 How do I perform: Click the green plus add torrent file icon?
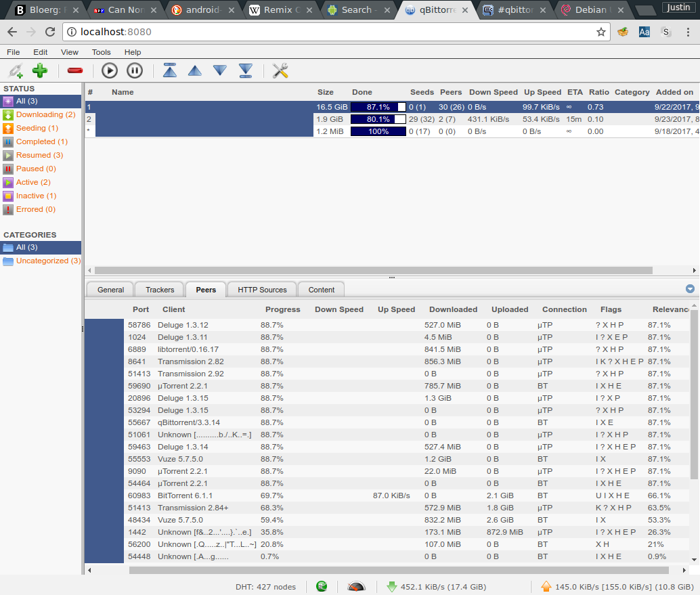pyautogui.click(x=40, y=70)
